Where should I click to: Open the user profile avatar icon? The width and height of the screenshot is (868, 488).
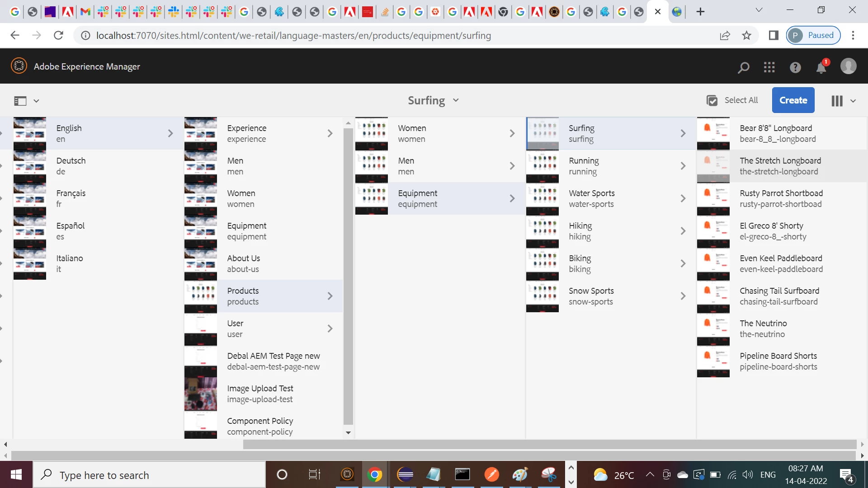pos(848,66)
